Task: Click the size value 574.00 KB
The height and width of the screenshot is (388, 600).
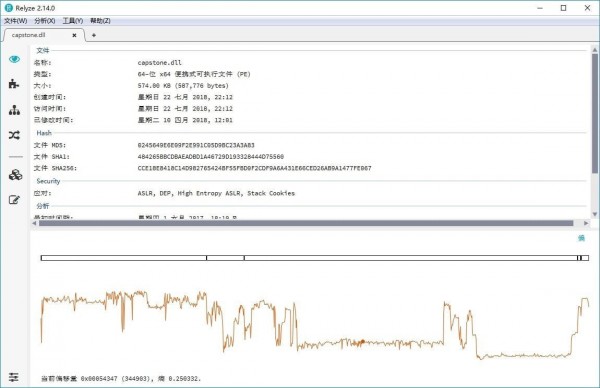Action: coord(183,86)
